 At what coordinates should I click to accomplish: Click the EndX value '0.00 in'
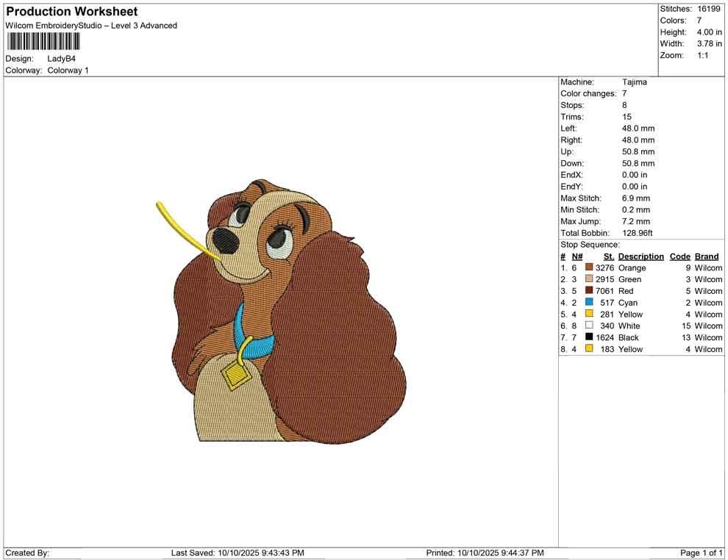point(635,174)
